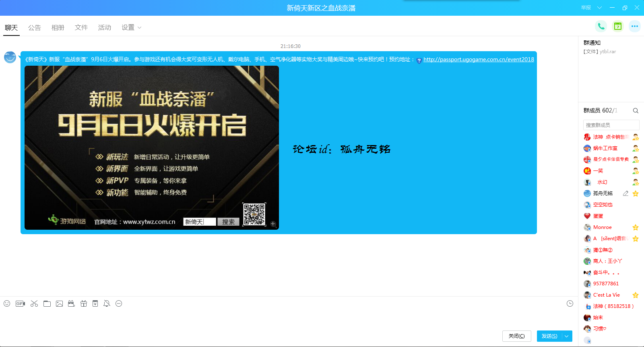644x347 pixels.
Task: Open the passport.ugogame.com.cn event link
Action: coord(479,59)
